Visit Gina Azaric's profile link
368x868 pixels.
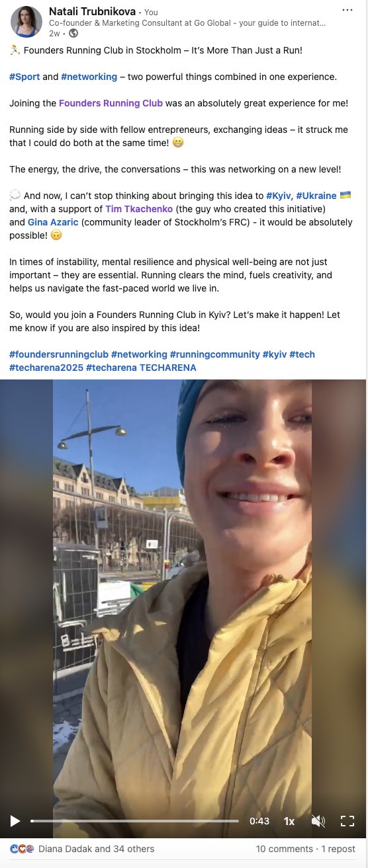[53, 222]
